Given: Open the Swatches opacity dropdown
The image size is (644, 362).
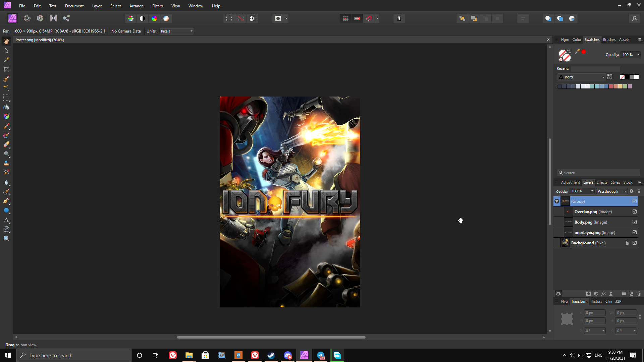Looking at the screenshot, I should point(638,55).
